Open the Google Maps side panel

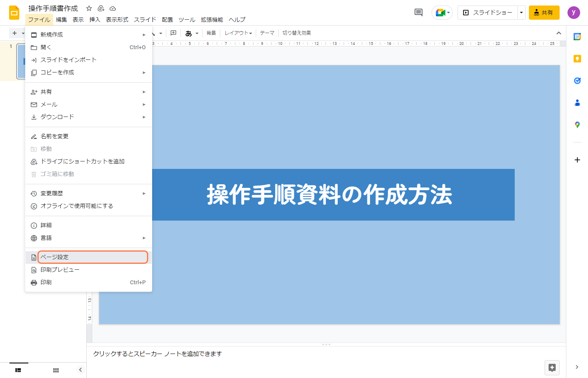[x=577, y=125]
